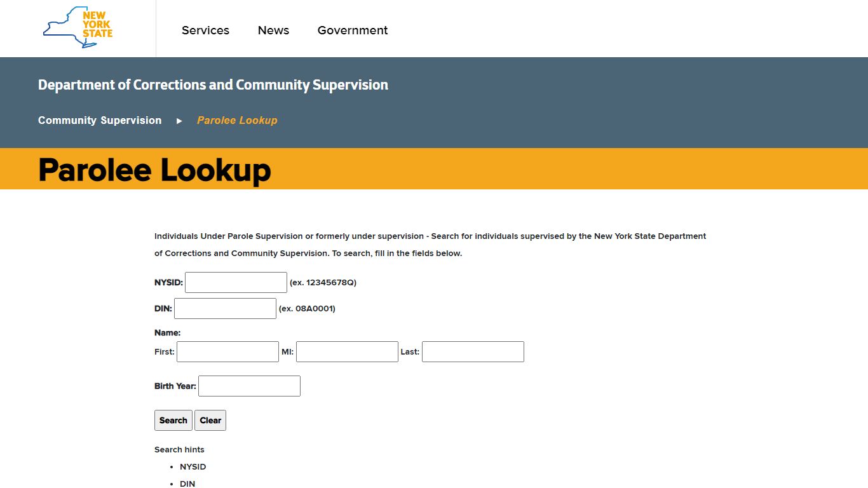Click the Individuals Under Parole Supervision paragraph
Image resolution: width=868 pixels, height=488 pixels.
click(x=430, y=245)
